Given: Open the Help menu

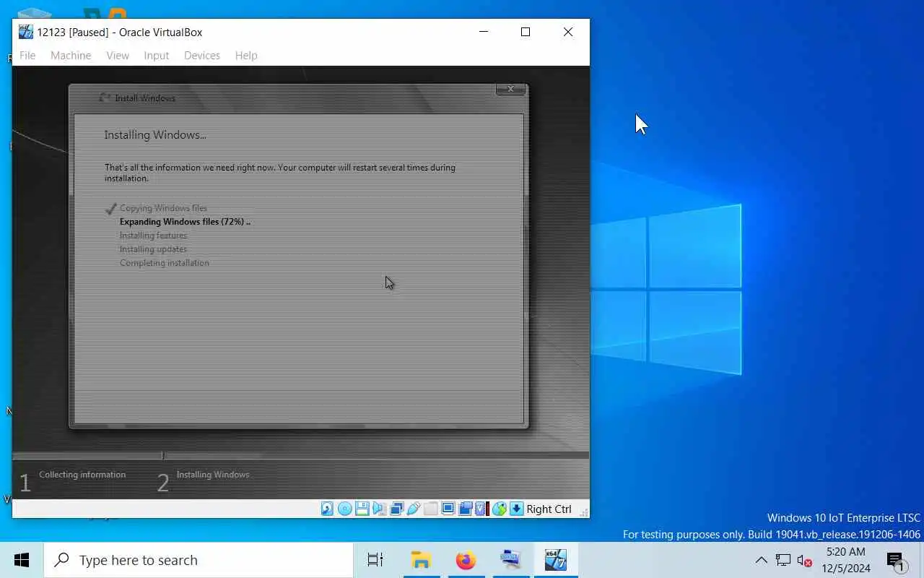Looking at the screenshot, I should coord(246,55).
